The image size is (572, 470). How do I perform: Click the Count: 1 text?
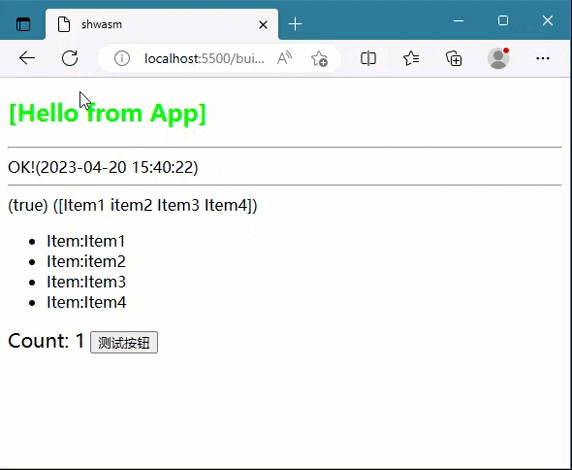(46, 341)
